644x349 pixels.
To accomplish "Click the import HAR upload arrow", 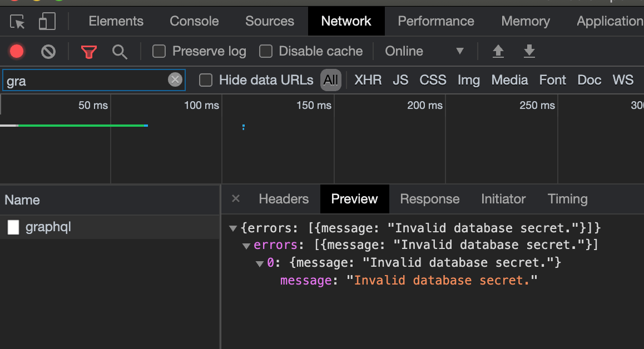I will (x=498, y=52).
